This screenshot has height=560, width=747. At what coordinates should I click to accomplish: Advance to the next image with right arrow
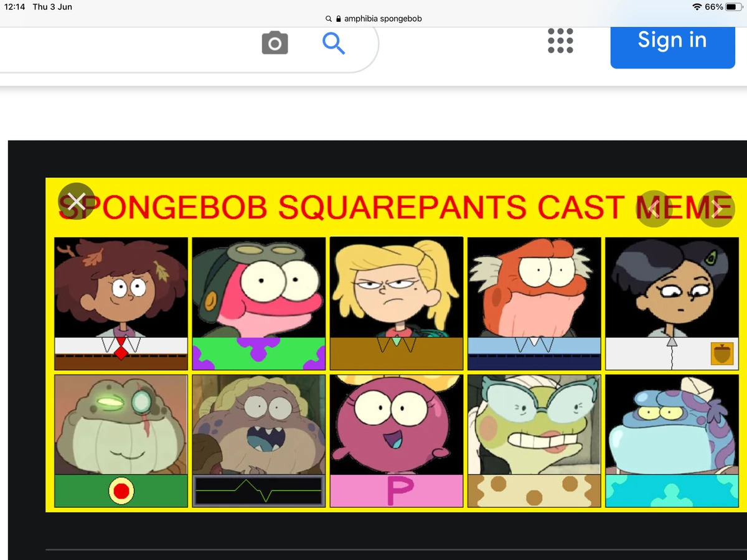716,208
